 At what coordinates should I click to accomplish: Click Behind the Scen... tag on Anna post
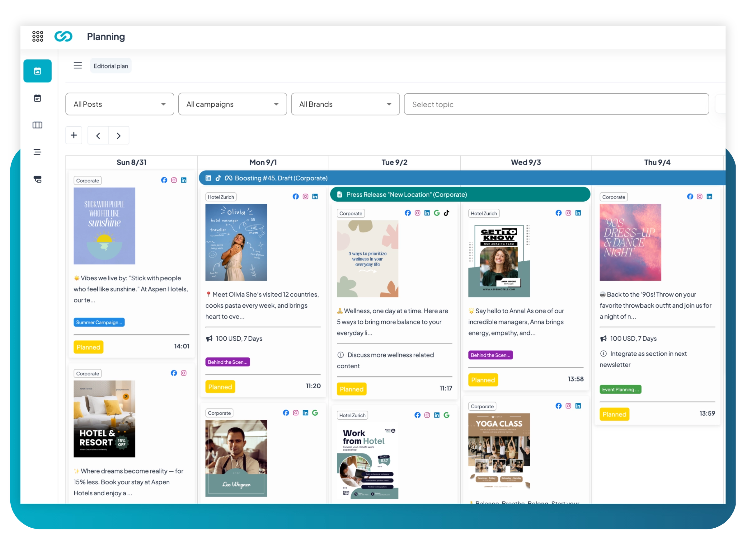click(490, 355)
